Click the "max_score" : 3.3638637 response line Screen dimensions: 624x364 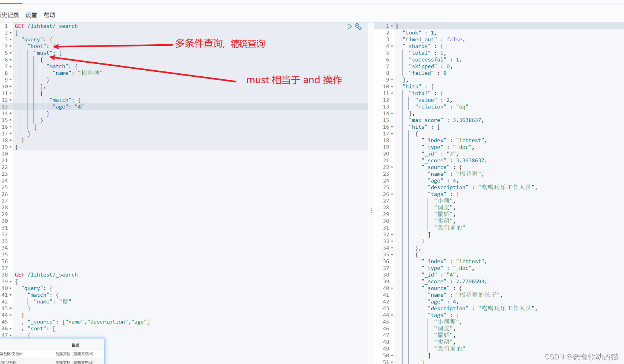coord(447,120)
